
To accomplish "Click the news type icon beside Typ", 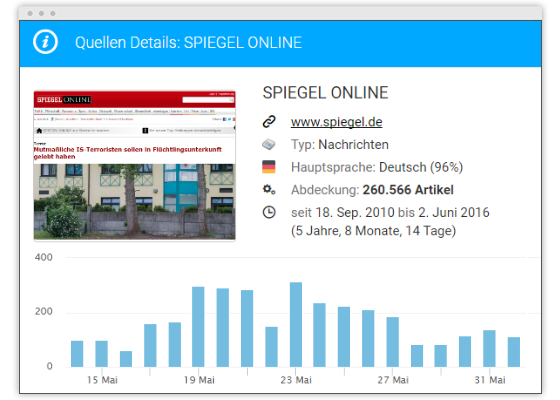I will tap(269, 145).
